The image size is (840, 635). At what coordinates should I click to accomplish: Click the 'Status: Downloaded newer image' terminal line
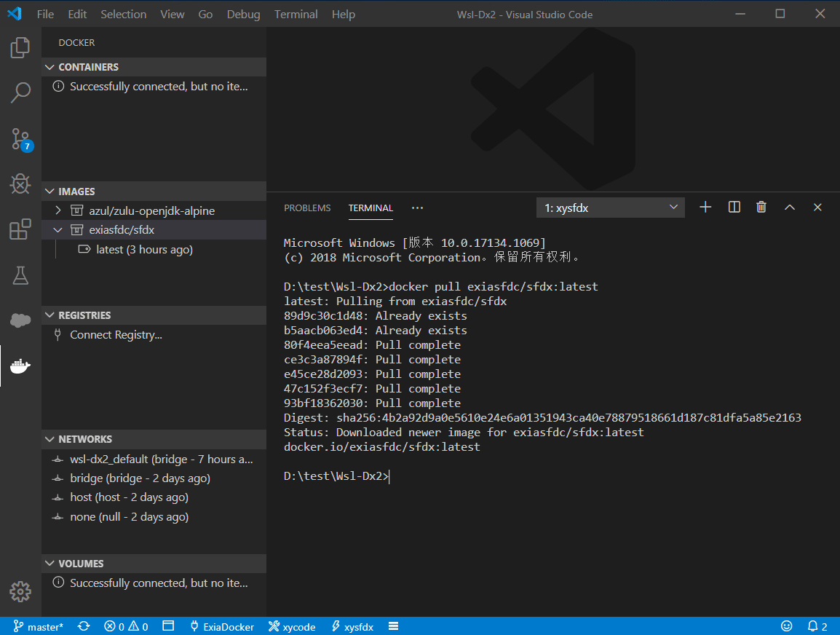tap(464, 433)
